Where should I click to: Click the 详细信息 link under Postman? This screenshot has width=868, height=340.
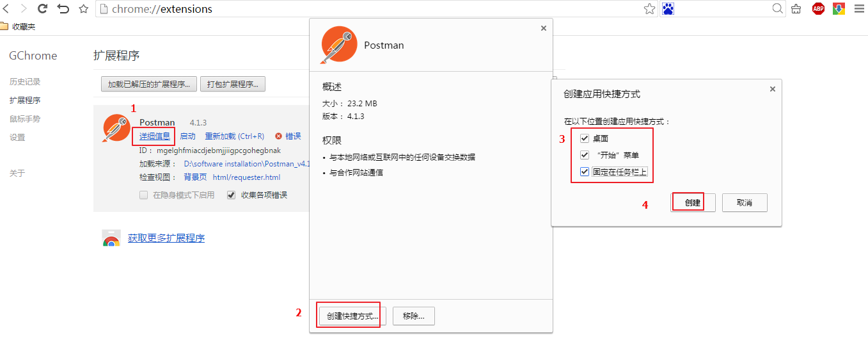point(155,136)
